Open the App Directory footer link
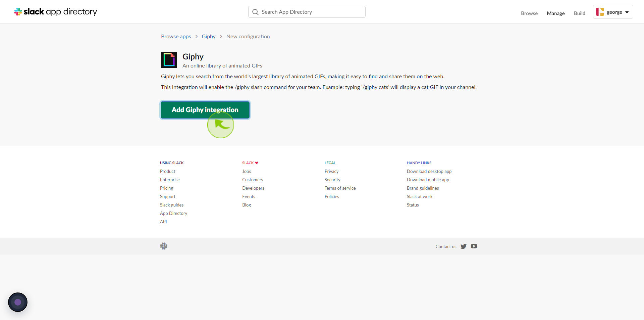Image resolution: width=644 pixels, height=320 pixels. click(x=174, y=213)
